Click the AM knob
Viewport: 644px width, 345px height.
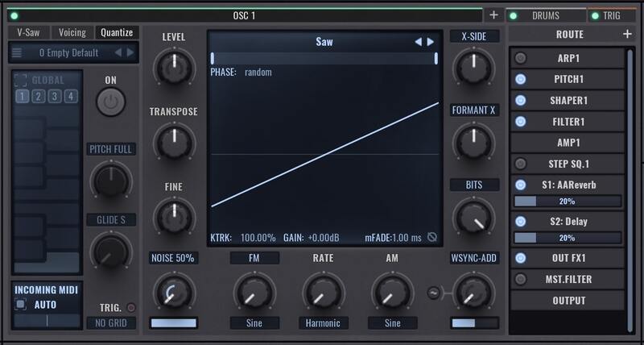(393, 293)
